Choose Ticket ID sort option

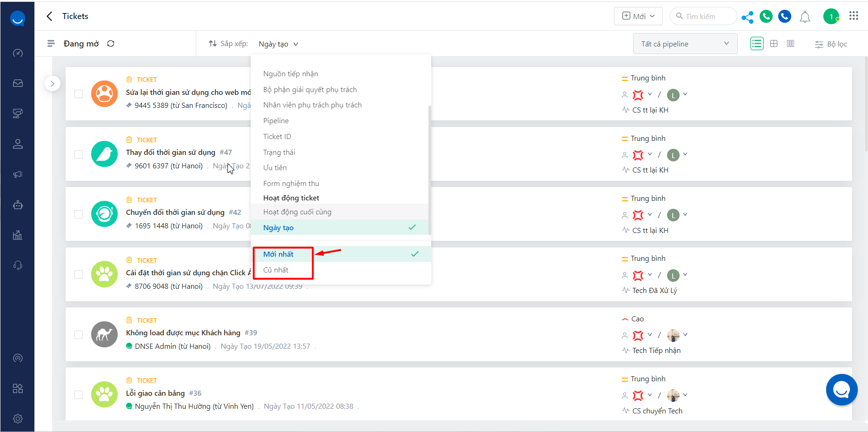click(x=277, y=137)
